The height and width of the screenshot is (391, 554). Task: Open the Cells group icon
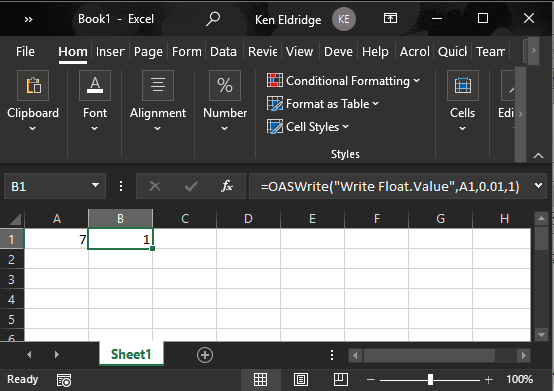tap(462, 85)
